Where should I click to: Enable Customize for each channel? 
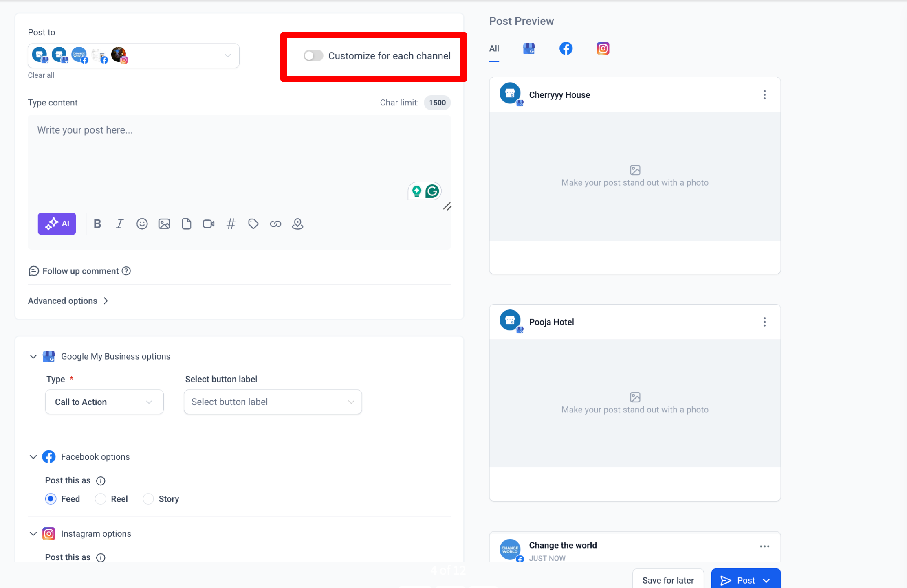(313, 56)
